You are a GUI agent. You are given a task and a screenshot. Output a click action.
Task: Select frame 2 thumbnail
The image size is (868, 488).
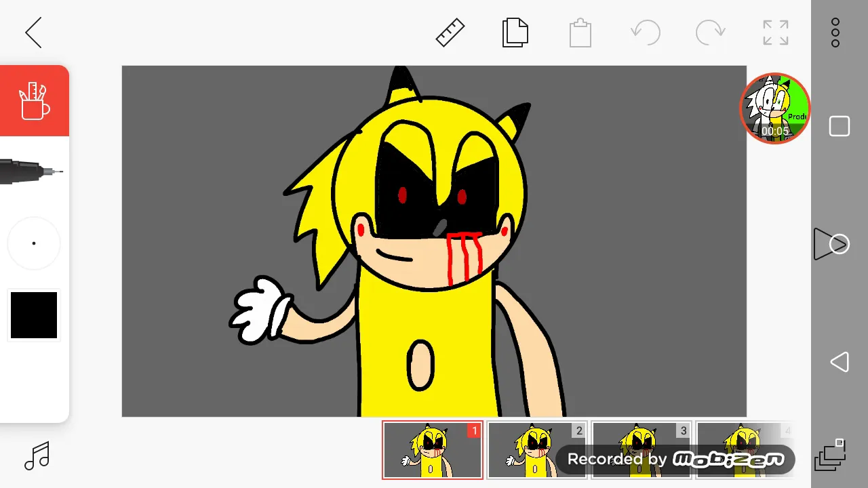537,450
